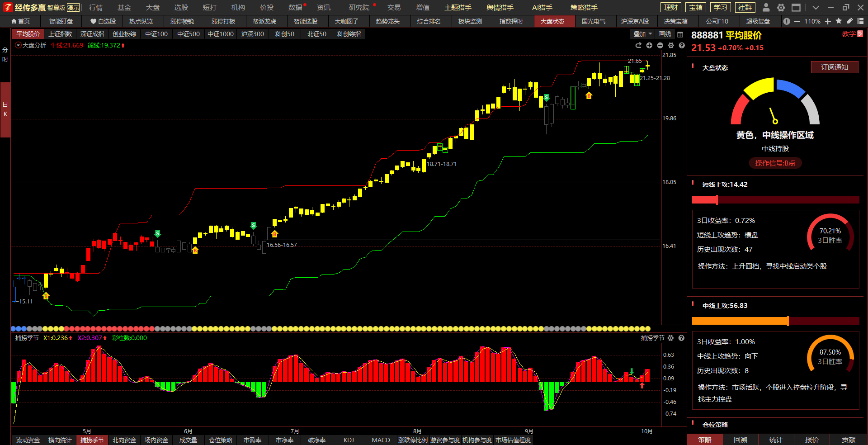The width and height of the screenshot is (868, 445).
Task: Switch to the 日K side view
Action: pos(5,109)
